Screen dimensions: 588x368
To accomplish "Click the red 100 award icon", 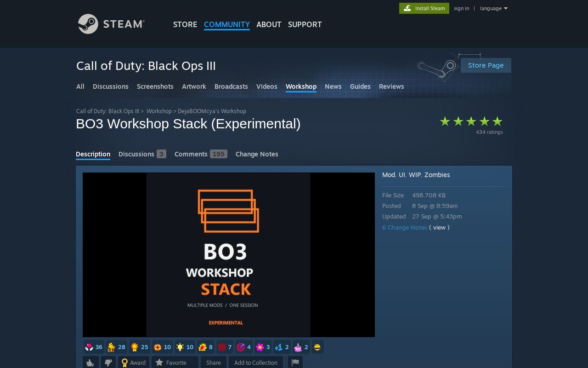I will (x=221, y=347).
